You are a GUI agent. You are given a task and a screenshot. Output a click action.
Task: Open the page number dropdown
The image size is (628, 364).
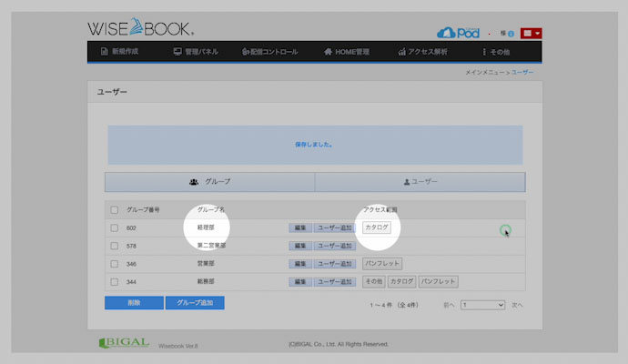(x=481, y=305)
